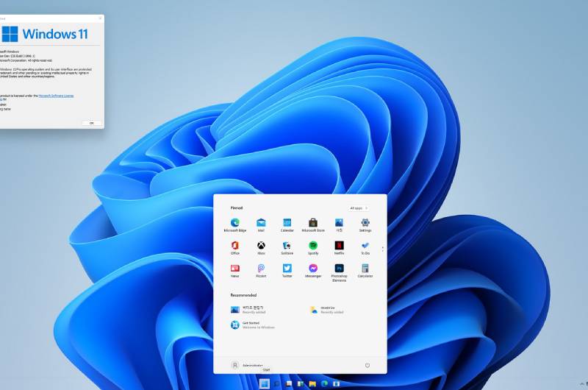Open the To Do app
The image size is (588, 390).
365,248
